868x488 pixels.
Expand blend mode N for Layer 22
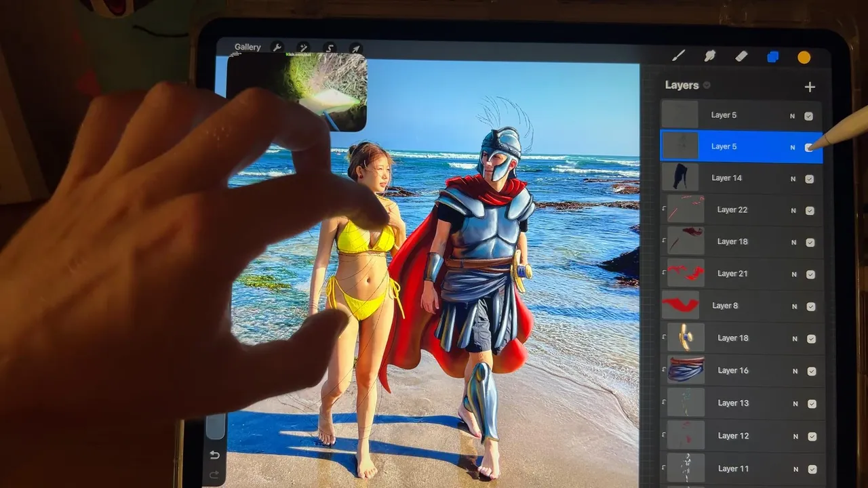click(793, 211)
